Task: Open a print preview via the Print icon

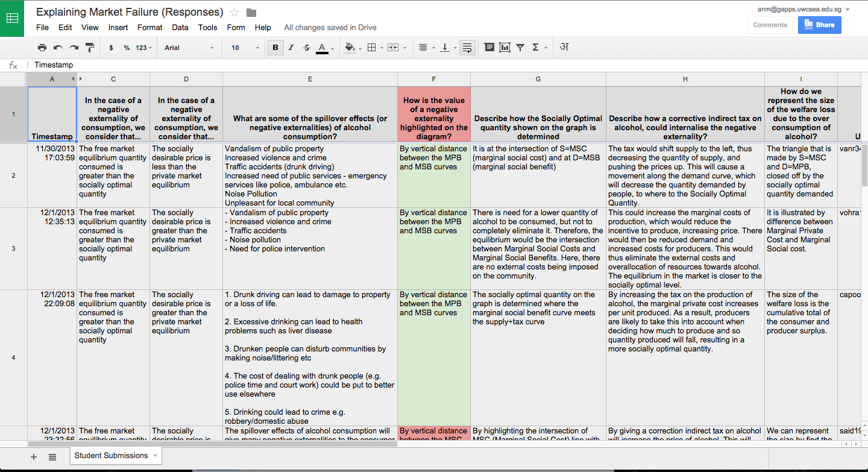Action: pos(42,47)
